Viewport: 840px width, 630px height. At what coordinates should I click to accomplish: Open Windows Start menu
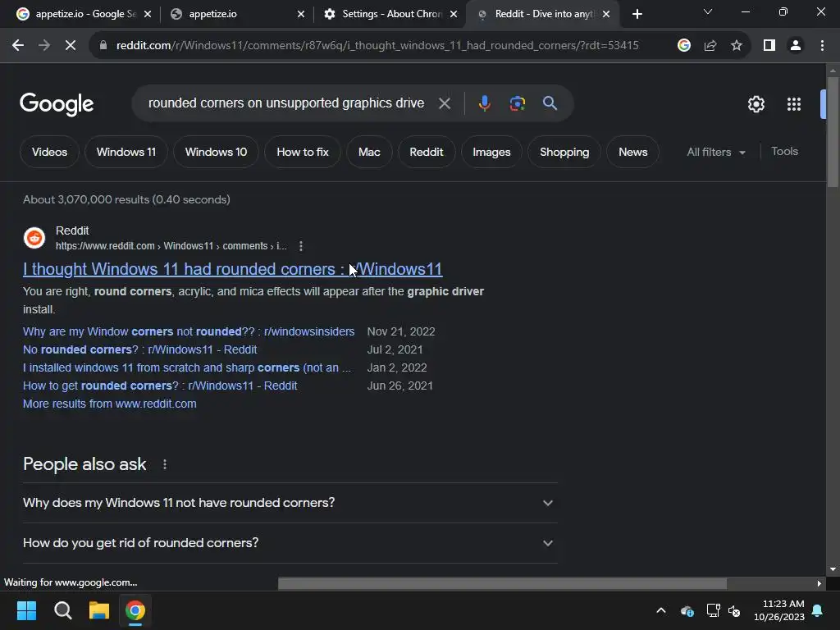coord(26,610)
